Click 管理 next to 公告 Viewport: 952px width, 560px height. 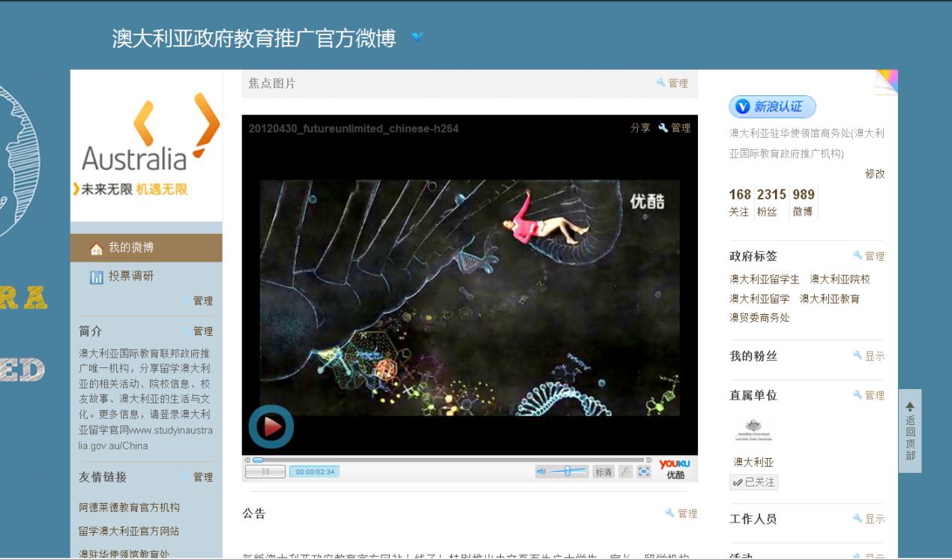687,514
